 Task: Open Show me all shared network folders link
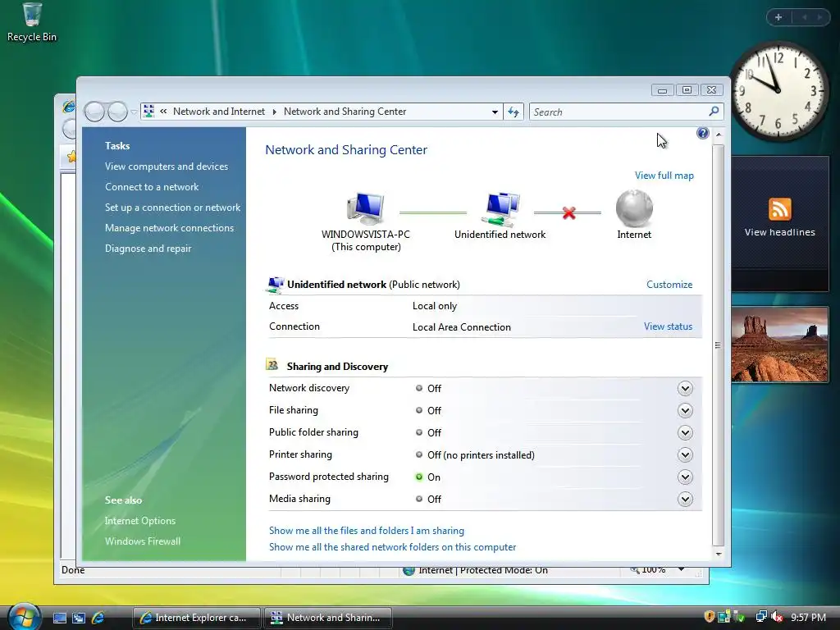[x=392, y=547]
